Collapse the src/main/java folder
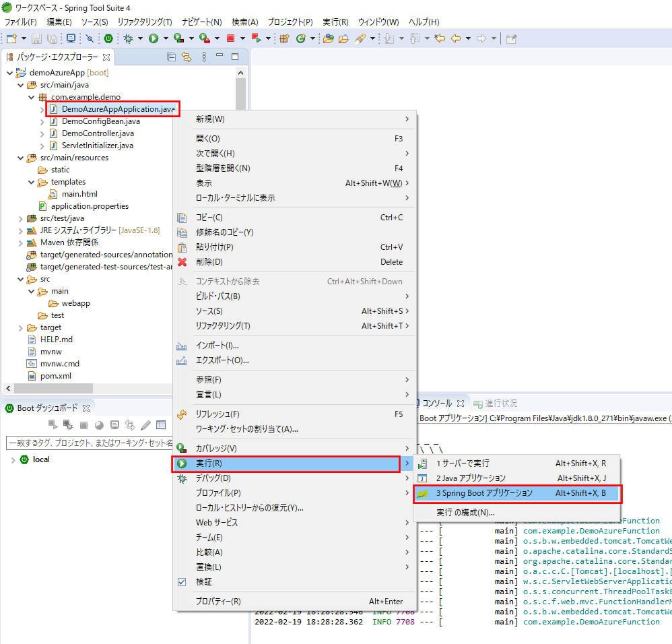 tap(20, 85)
